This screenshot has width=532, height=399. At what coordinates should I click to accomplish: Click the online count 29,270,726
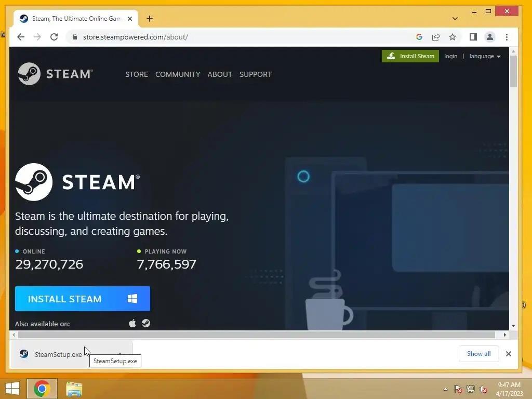[49, 264]
